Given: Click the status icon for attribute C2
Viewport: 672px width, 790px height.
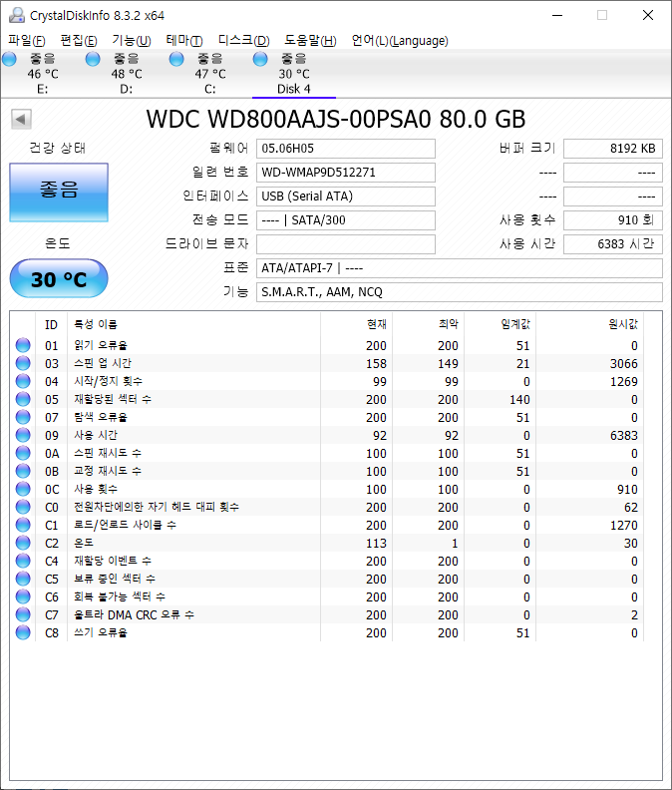Looking at the screenshot, I should pos(23,543).
